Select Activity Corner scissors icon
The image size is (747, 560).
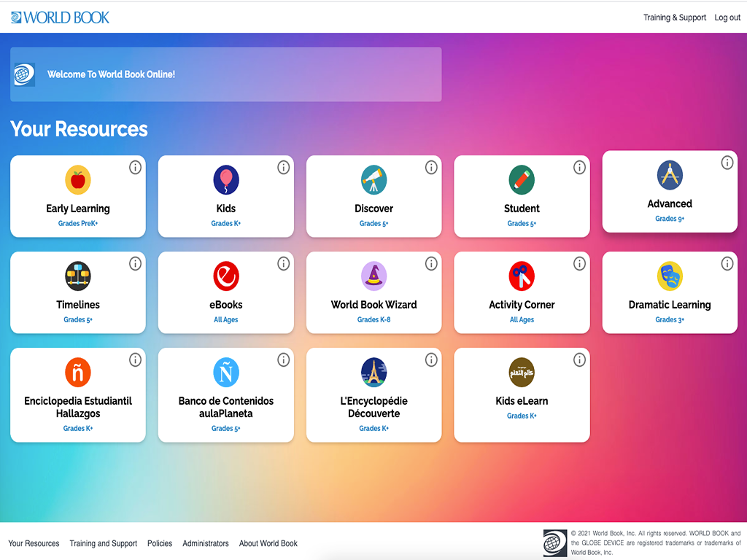click(x=522, y=276)
